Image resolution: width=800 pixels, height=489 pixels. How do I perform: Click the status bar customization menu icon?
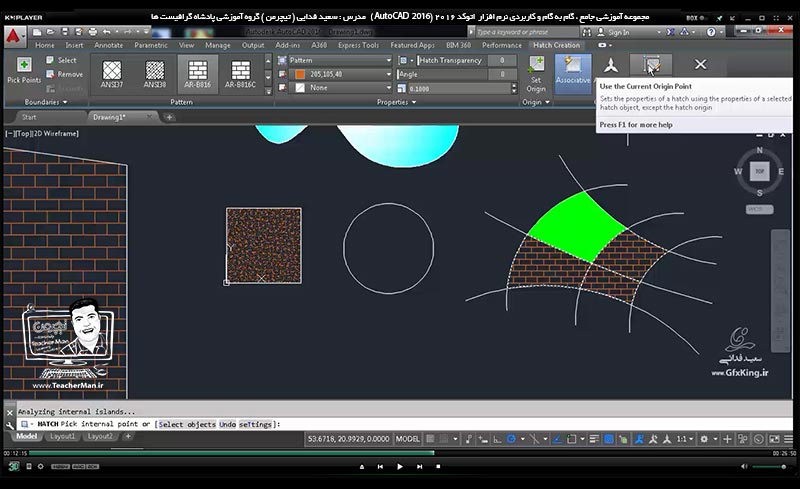click(788, 439)
